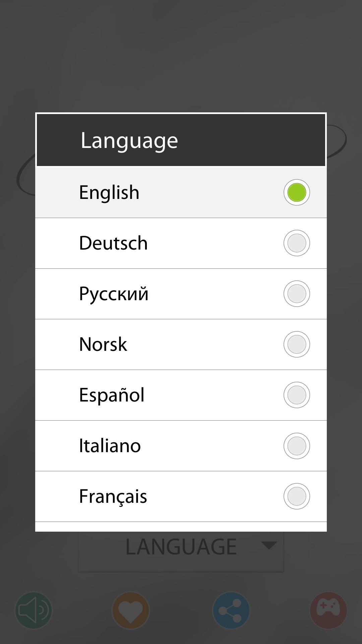Pick the Français radio button

pyautogui.click(x=297, y=496)
